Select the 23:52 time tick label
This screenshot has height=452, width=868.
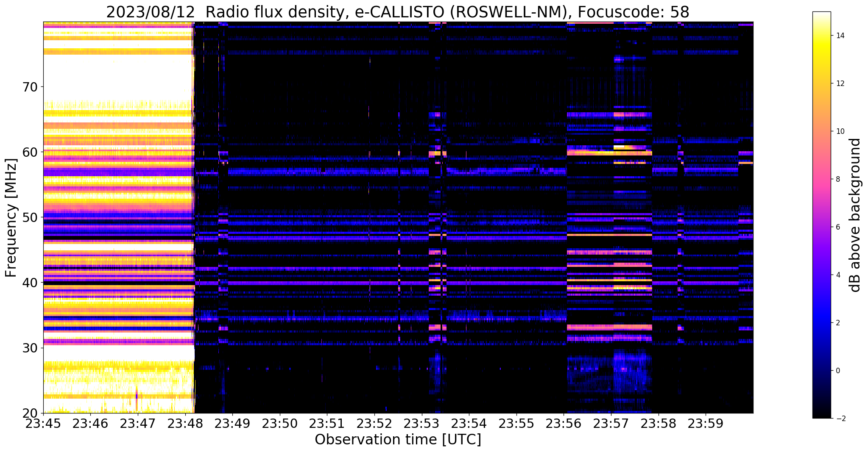point(374,423)
